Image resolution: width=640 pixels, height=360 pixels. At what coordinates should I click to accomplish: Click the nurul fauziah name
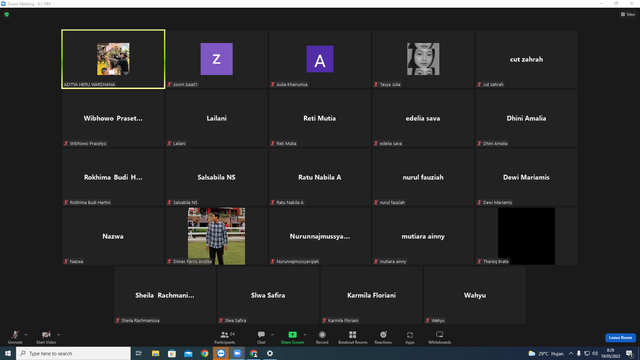click(x=423, y=177)
